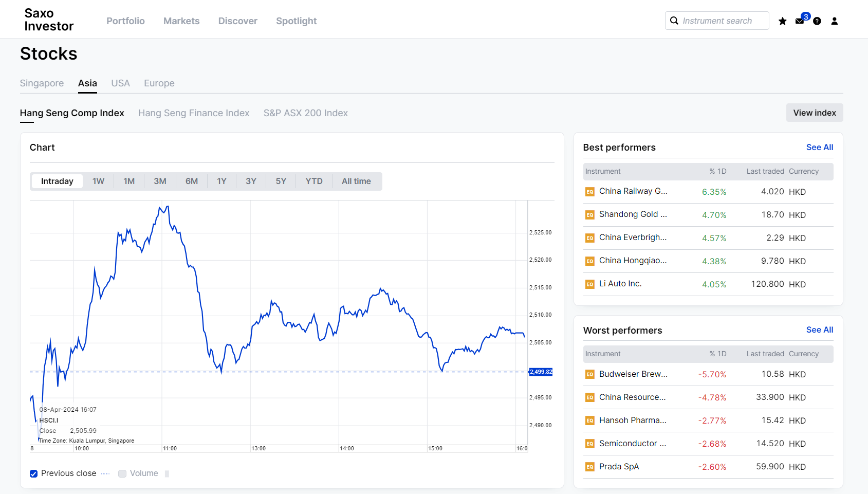Click the EQ icon beside China Resource
The width and height of the screenshot is (868, 494).
pos(590,397)
